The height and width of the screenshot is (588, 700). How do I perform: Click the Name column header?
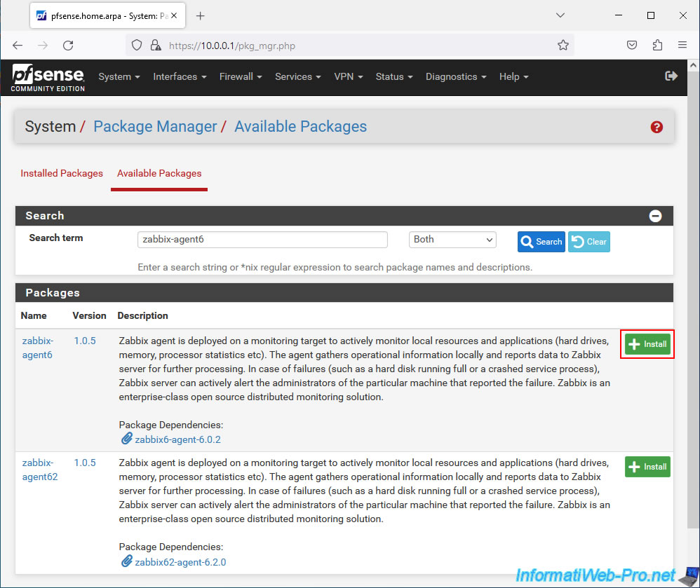pyautogui.click(x=34, y=316)
